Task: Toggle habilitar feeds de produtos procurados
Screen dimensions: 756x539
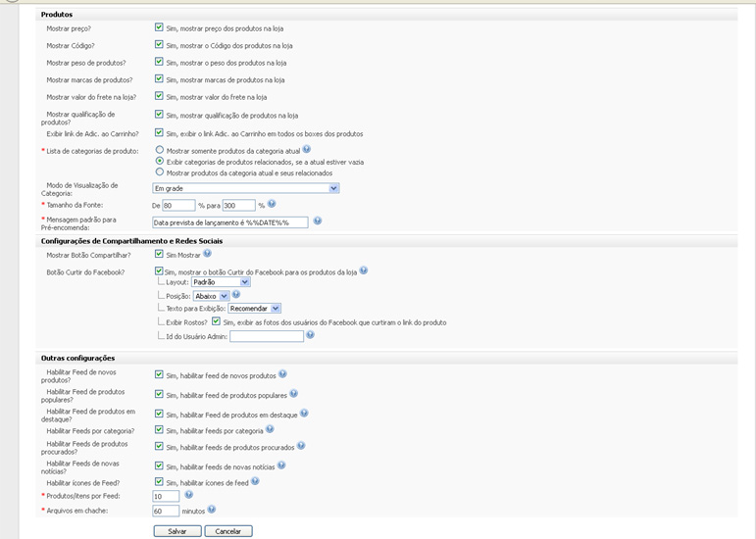Action: [159, 446]
